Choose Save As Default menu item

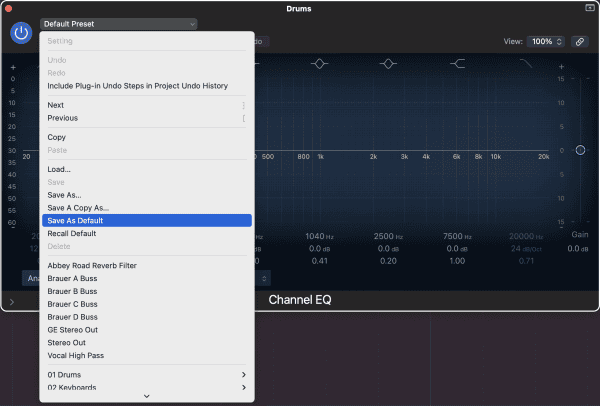[x=147, y=220]
